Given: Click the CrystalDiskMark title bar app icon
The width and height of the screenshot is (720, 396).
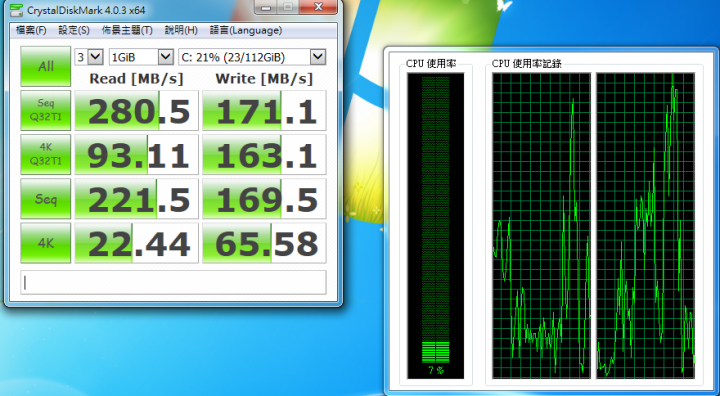Looking at the screenshot, I should tap(16, 10).
